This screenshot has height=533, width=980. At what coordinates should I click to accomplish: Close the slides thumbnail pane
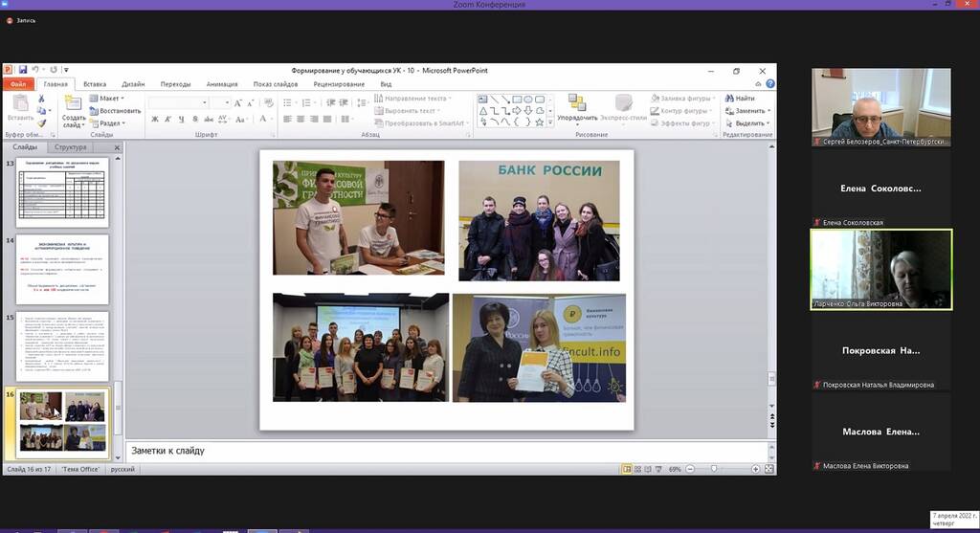(x=117, y=147)
